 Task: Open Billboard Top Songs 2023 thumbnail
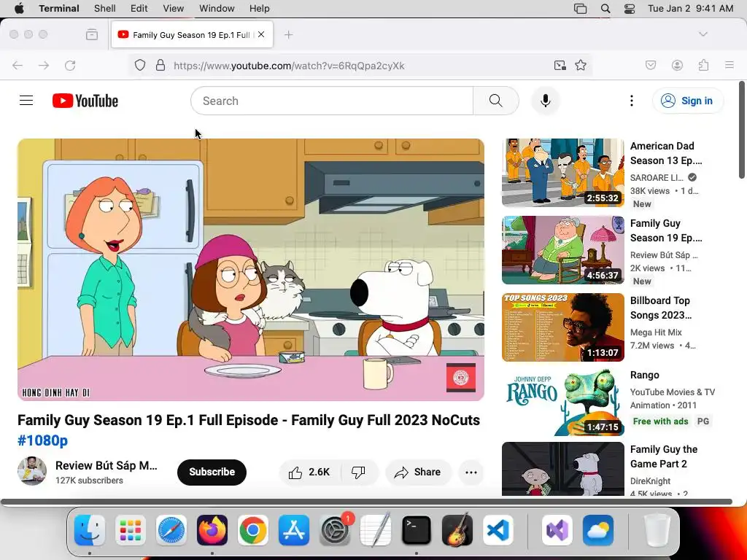[x=562, y=327]
